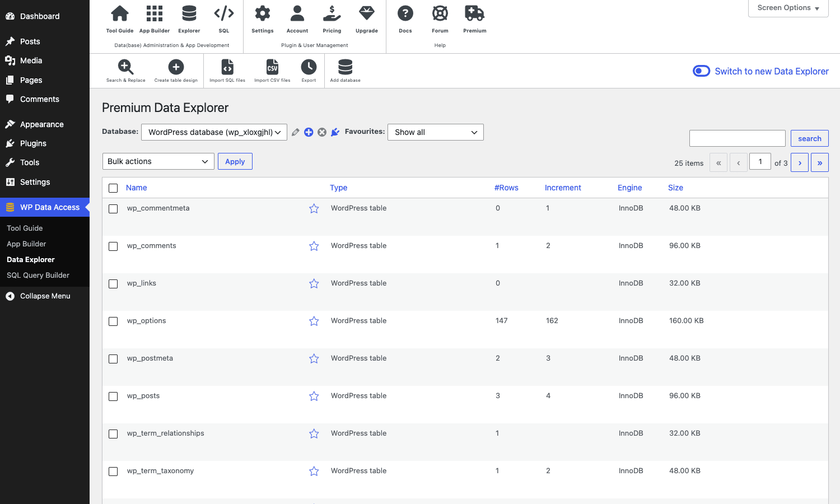The image size is (840, 504).
Task: Open the Account person icon
Action: [297, 13]
